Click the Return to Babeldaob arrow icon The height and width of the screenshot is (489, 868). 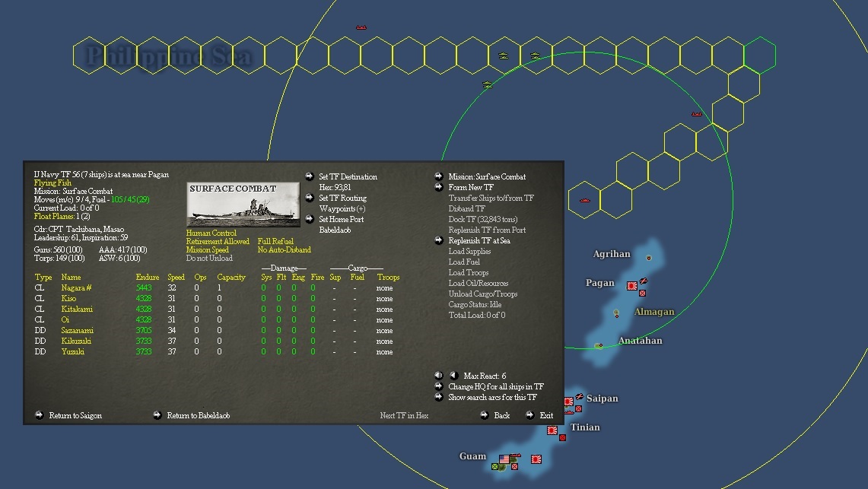point(157,415)
